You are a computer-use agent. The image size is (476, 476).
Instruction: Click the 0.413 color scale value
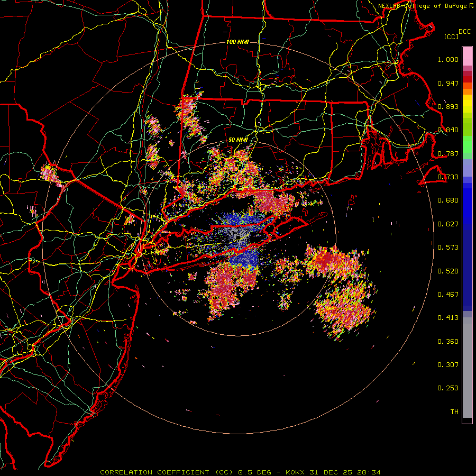click(x=448, y=318)
